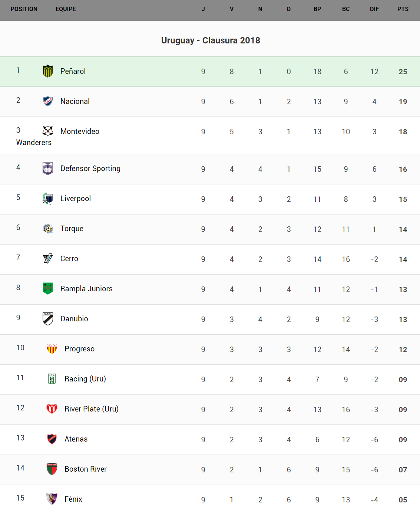Click the Nacional club crest icon
This screenshot has width=420, height=518.
click(x=48, y=101)
